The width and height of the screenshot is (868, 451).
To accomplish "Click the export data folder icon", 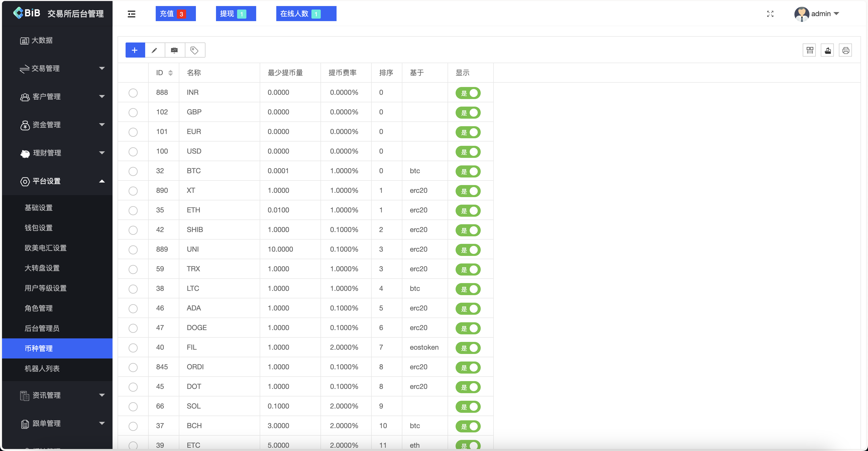I will (828, 50).
